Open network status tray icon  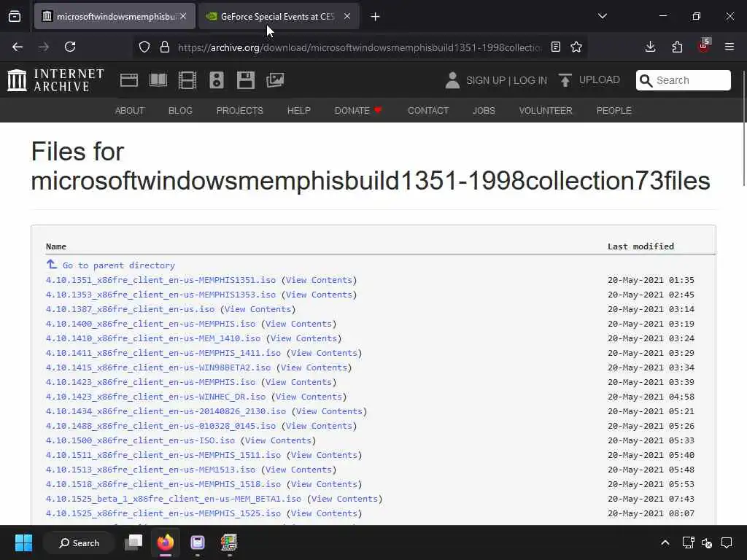pos(688,542)
